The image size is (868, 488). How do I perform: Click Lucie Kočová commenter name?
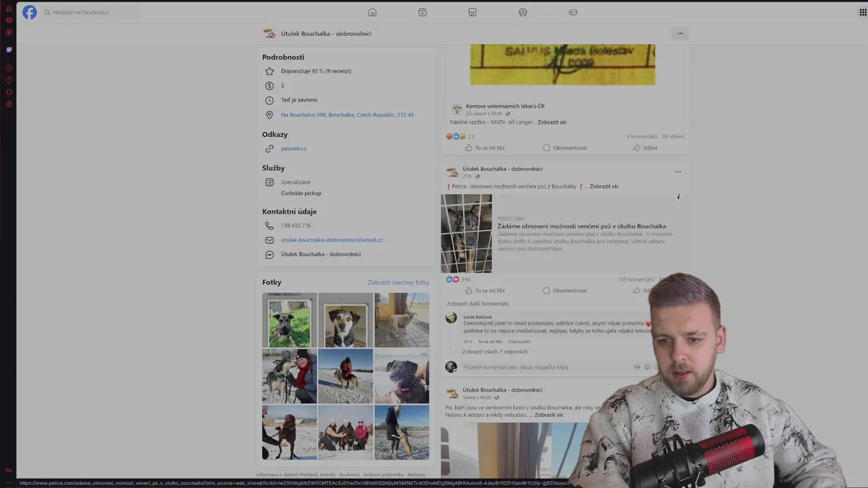(x=477, y=317)
